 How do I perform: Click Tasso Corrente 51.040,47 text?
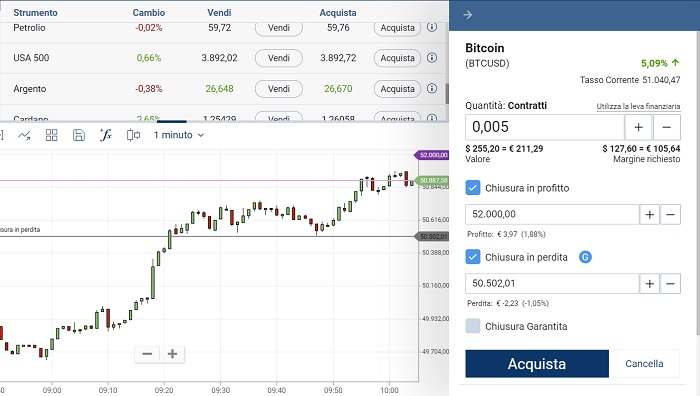click(x=630, y=80)
